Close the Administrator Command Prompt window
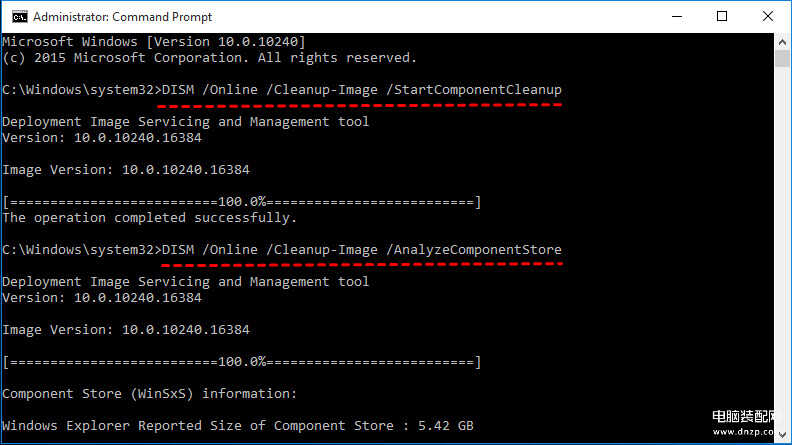Screen dimensions: 792x445 point(767,16)
